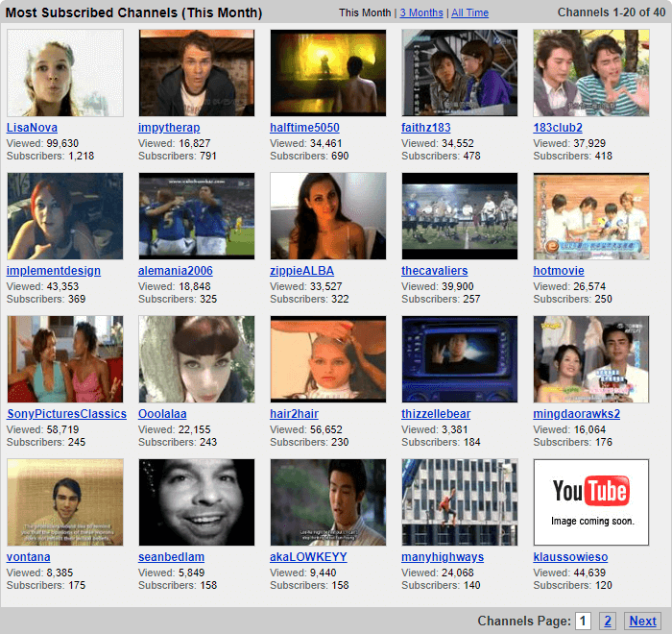Visit the faithz183 channel link
The height and width of the screenshot is (634, 672).
click(425, 128)
